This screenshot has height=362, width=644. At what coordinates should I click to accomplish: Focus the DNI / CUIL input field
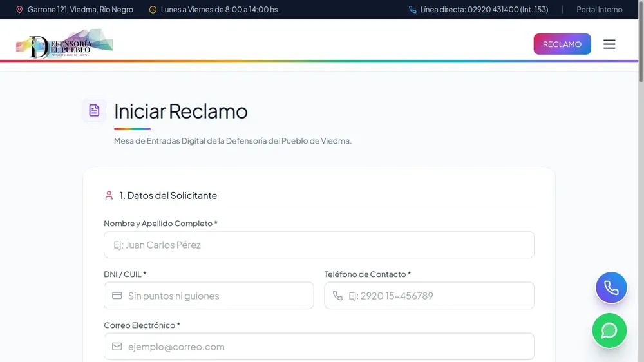[209, 296]
